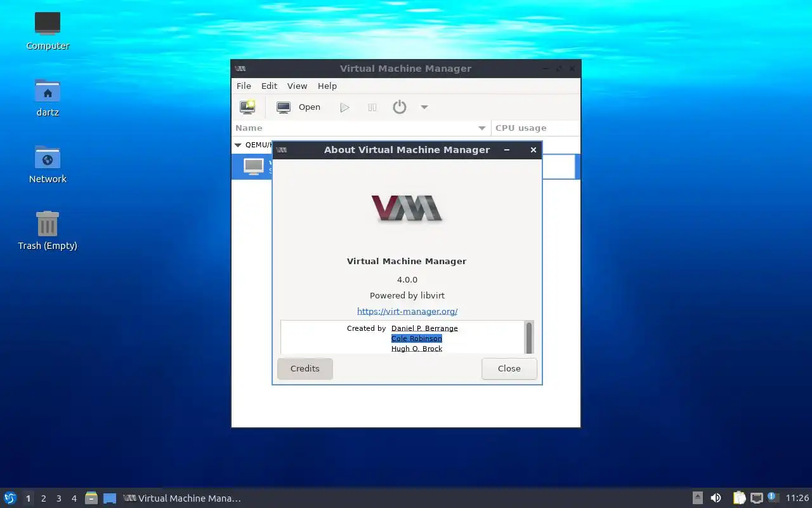Select author Hugh O. Brock
Viewport: 812px width, 508px height.
pos(417,349)
